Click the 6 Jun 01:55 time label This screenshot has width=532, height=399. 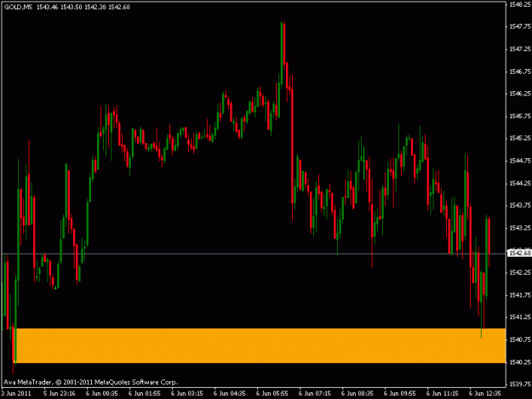pos(144,394)
